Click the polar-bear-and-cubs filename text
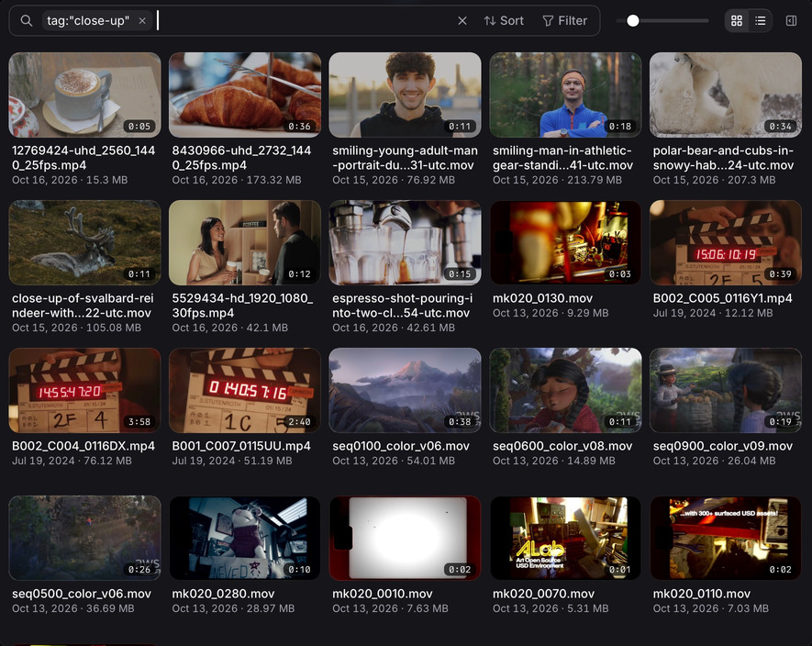The image size is (812, 646). [723, 158]
